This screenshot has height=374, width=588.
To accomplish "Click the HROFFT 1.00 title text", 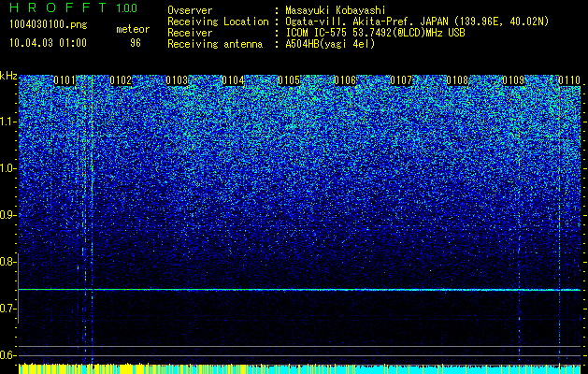I will 74,7.
